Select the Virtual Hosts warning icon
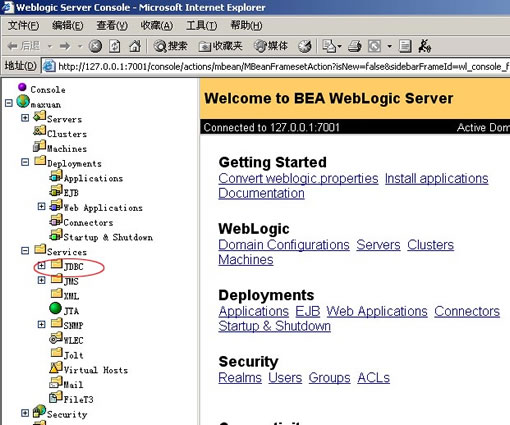 coord(55,367)
